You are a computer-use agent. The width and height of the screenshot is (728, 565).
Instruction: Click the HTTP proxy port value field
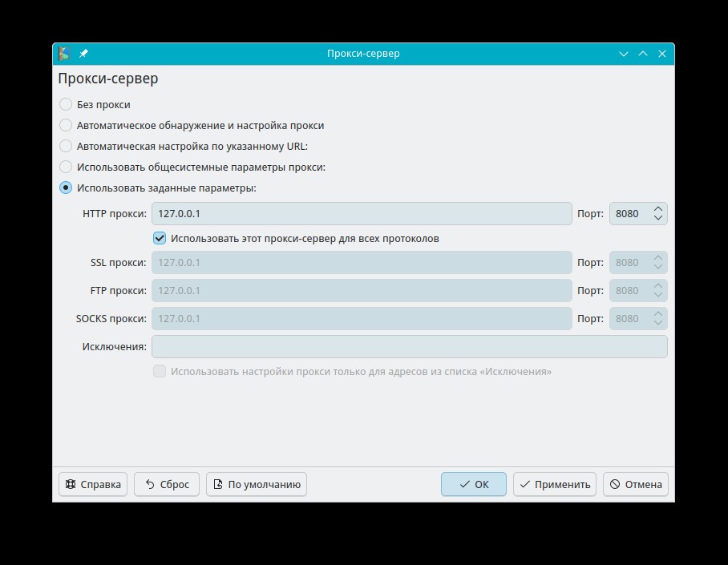629,213
